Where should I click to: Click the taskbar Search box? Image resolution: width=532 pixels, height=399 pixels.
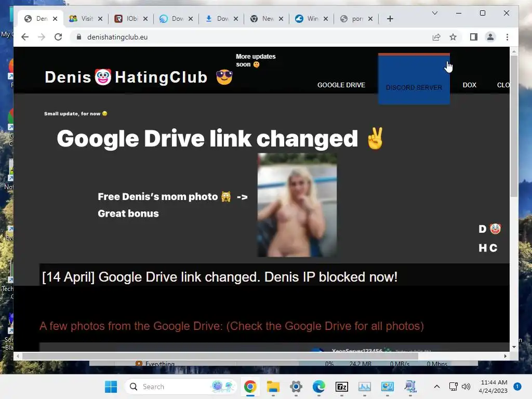181,387
